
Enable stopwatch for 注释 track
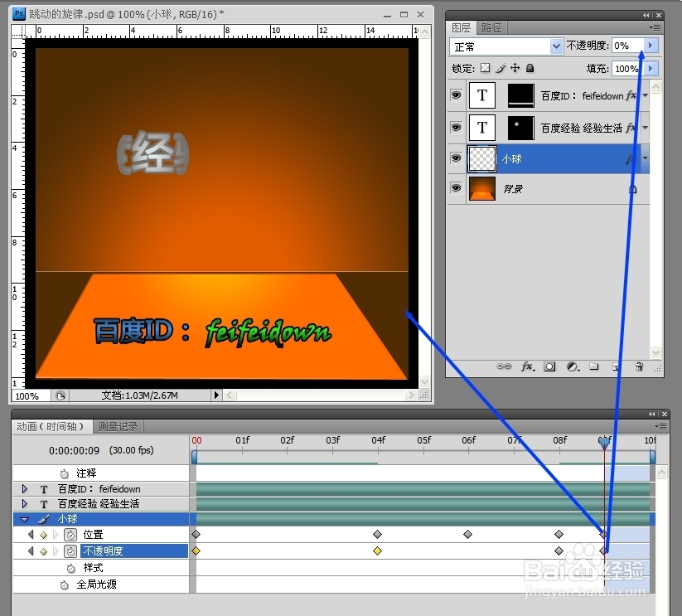65,473
